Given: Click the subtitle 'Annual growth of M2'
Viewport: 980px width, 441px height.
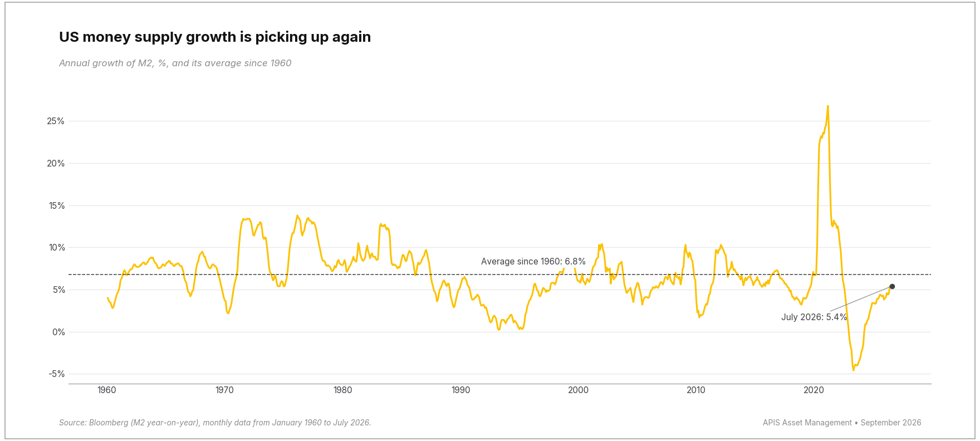Looking at the screenshot, I should point(175,63).
